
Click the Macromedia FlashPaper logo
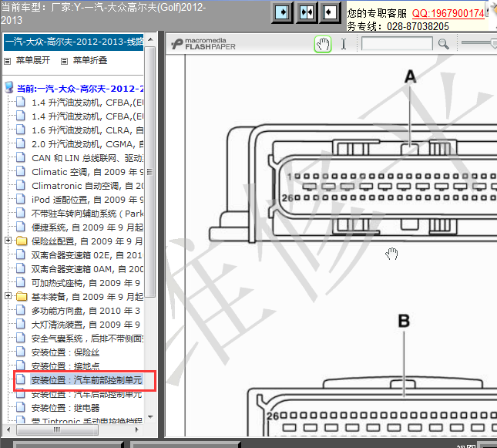tap(203, 44)
